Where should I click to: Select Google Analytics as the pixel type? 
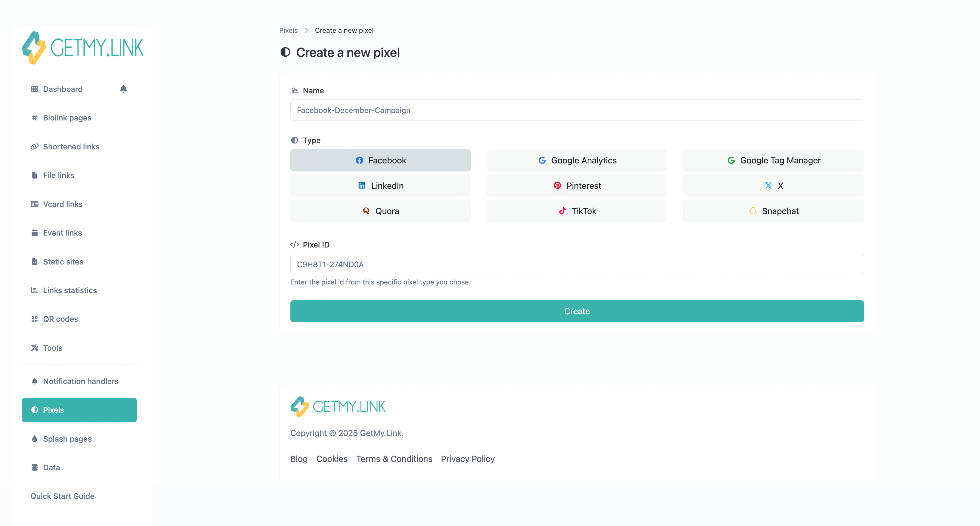tap(577, 160)
